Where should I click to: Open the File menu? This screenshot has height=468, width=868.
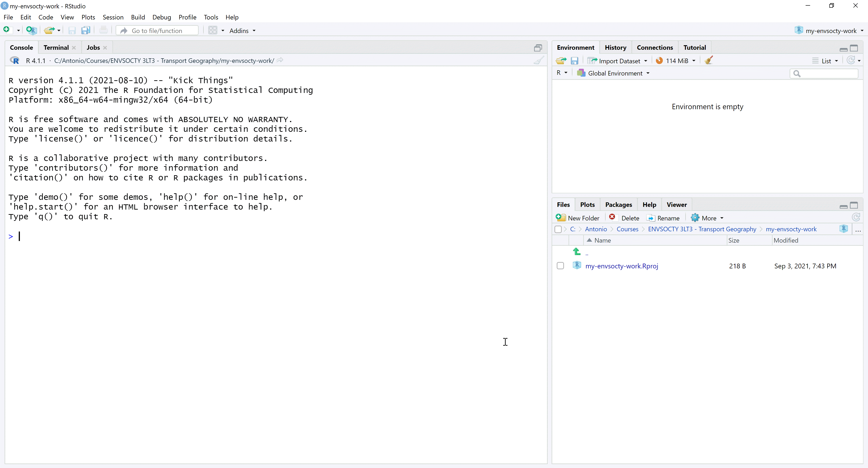(8, 17)
